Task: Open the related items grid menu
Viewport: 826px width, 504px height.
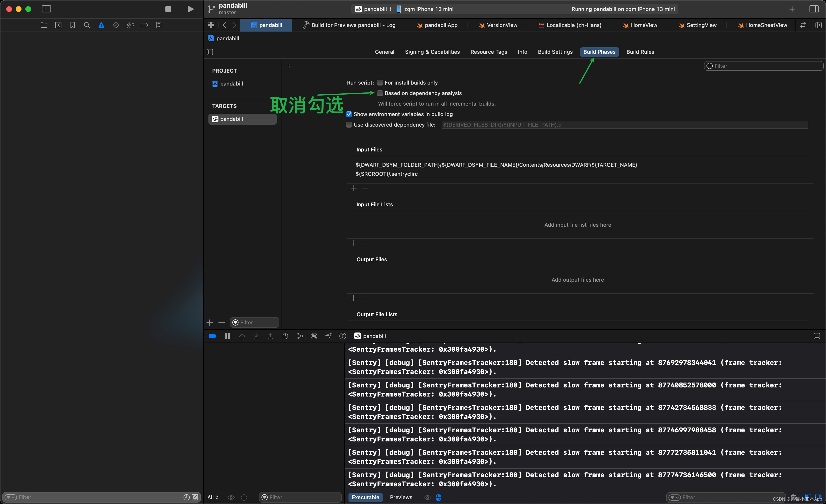Action: pos(211,25)
